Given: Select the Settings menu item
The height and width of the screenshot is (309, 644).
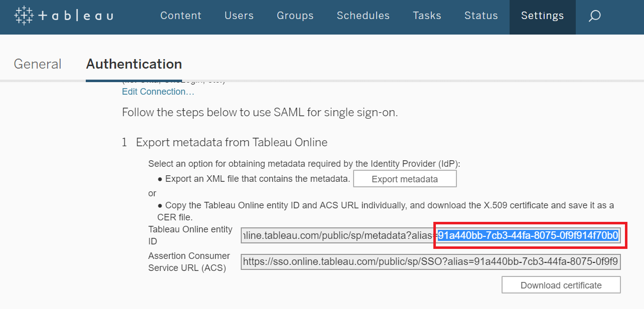Looking at the screenshot, I should pyautogui.click(x=542, y=16).
